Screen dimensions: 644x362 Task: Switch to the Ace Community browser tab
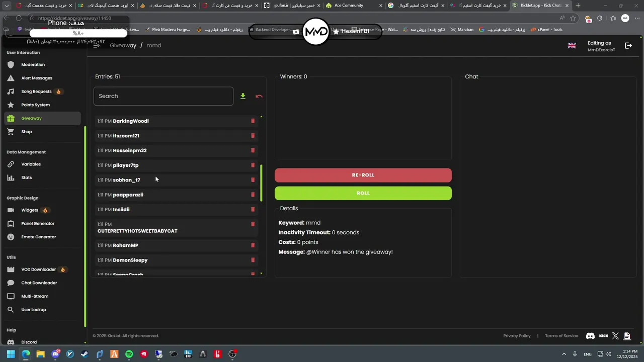pyautogui.click(x=354, y=6)
